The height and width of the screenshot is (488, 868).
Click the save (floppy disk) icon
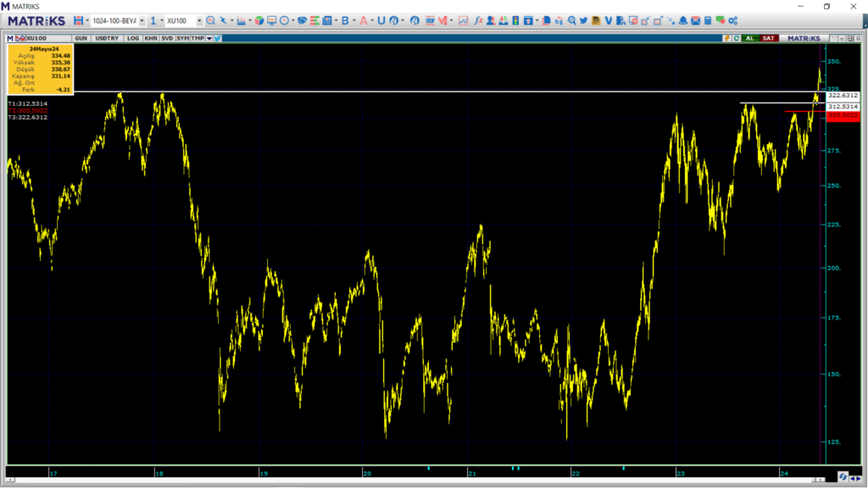[x=78, y=20]
